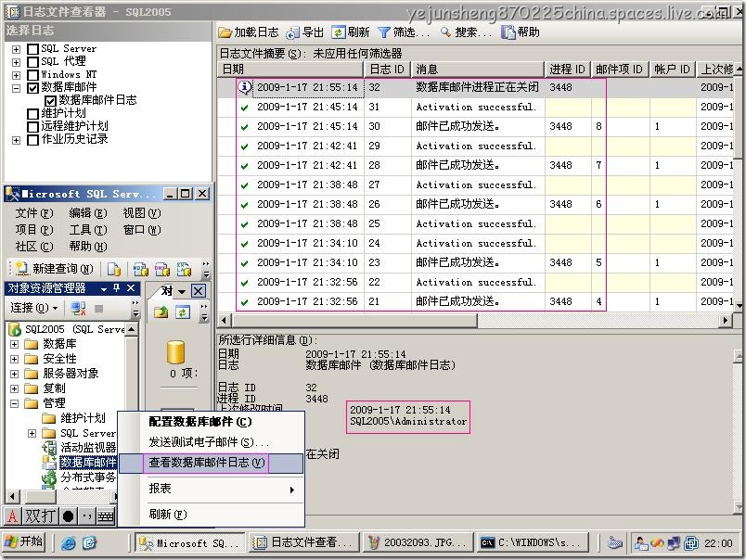The height and width of the screenshot is (560, 746).
Task: Click the 新建查询 (New Query) icon
Action: [x=21, y=269]
